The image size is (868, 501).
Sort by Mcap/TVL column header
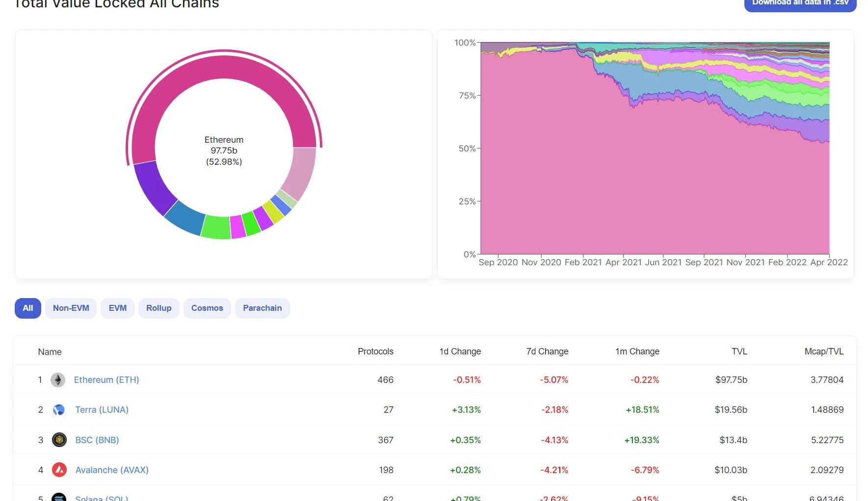pyautogui.click(x=824, y=351)
